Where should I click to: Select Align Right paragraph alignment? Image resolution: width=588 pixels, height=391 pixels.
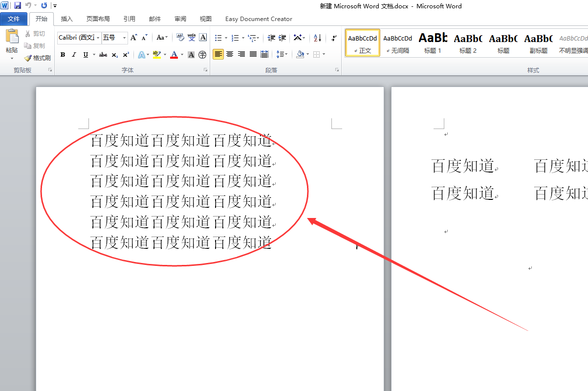241,54
